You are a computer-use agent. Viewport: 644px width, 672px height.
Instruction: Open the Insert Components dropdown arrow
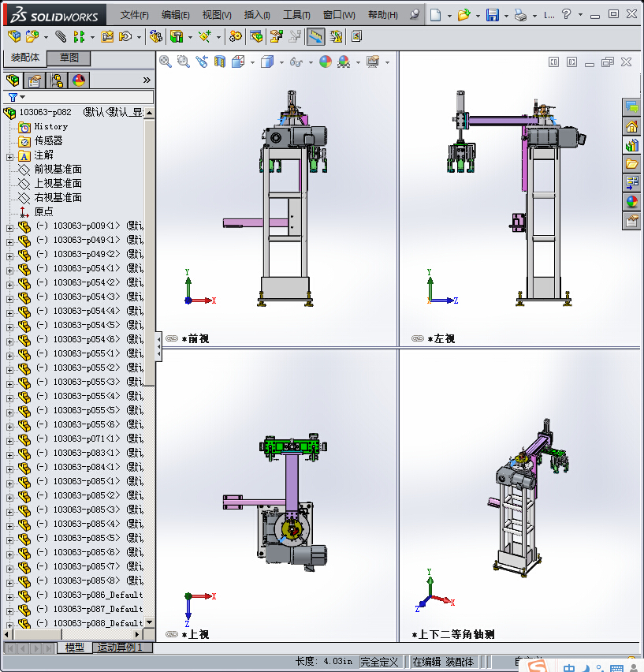click(x=46, y=37)
